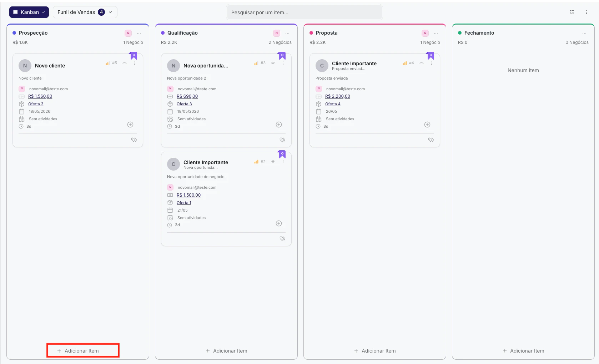Toggle the eye icon on card #4

[422, 63]
